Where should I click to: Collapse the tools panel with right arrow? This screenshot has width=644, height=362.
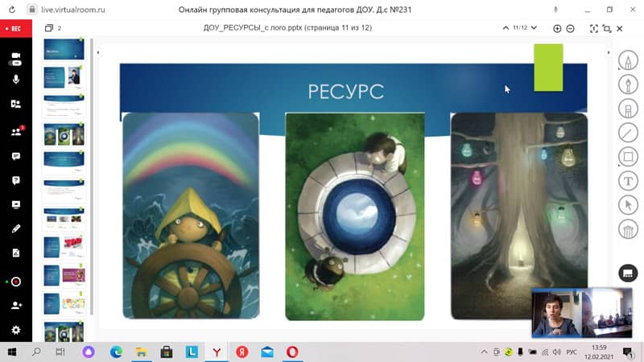coord(609,52)
